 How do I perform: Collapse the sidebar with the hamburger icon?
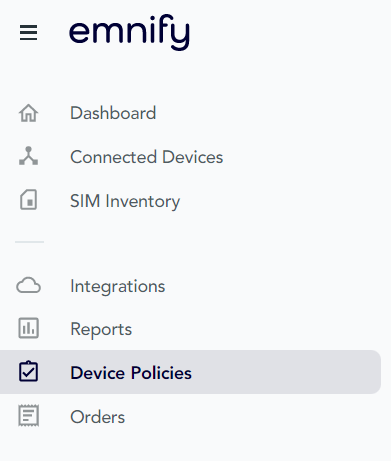[28, 33]
